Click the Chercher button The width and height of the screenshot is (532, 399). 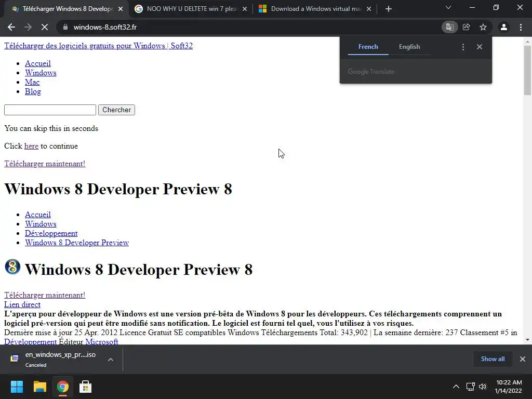(x=117, y=110)
